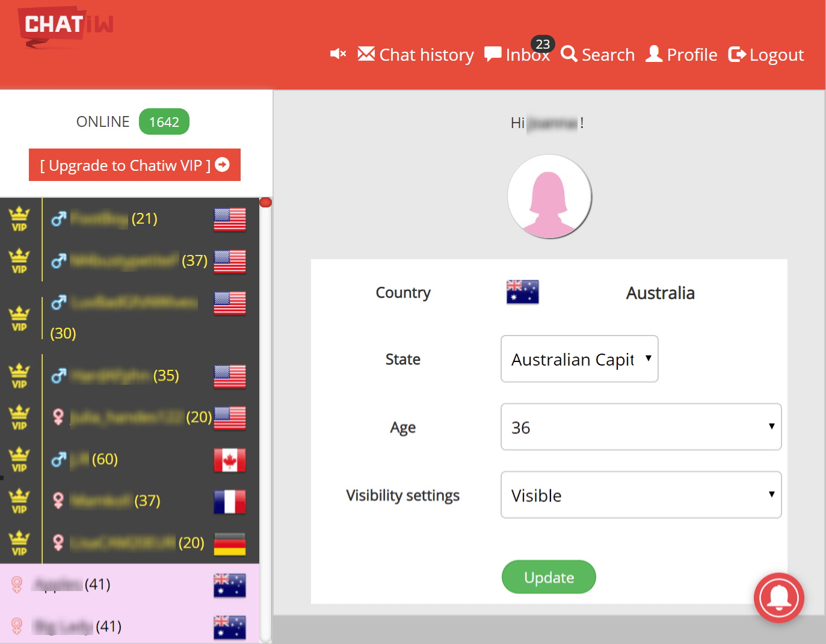826x644 pixels.
Task: Open Chat history from the navigation
Action: [x=416, y=55]
